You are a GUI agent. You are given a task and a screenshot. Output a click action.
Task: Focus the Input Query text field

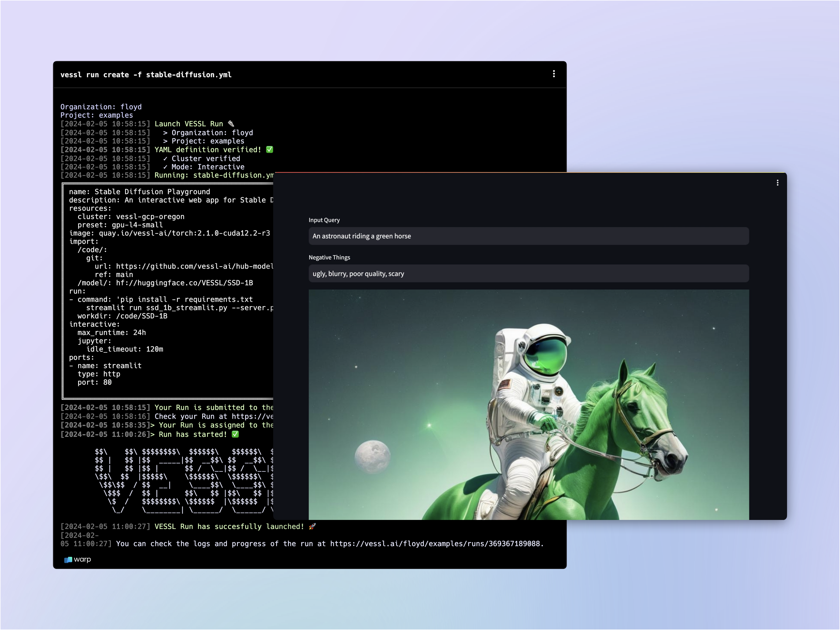click(528, 236)
